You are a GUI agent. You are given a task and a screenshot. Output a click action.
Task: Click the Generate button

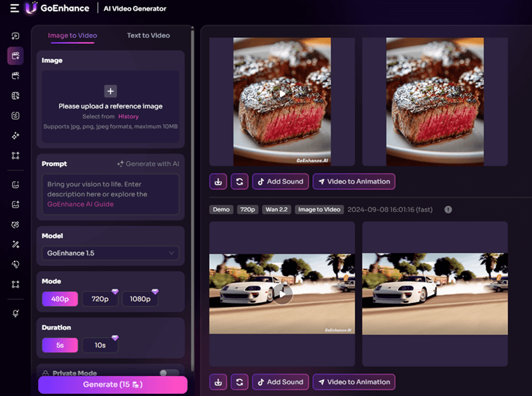pos(112,384)
